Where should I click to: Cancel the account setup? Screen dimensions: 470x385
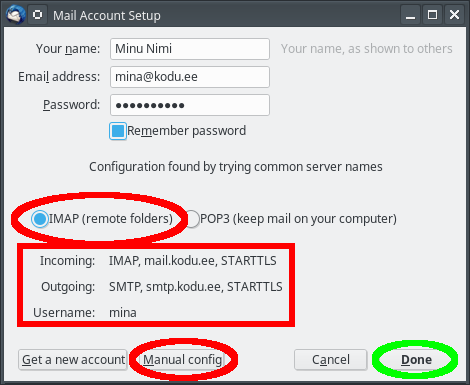click(331, 360)
